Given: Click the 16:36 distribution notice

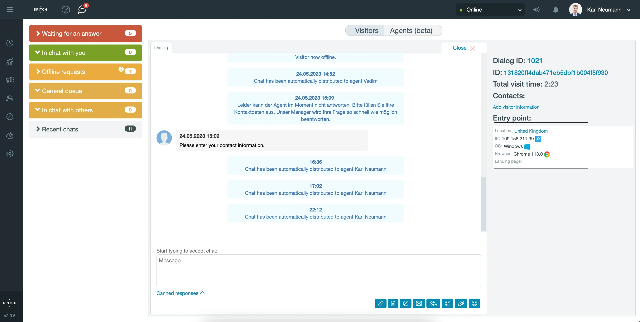Looking at the screenshot, I should point(315,165).
